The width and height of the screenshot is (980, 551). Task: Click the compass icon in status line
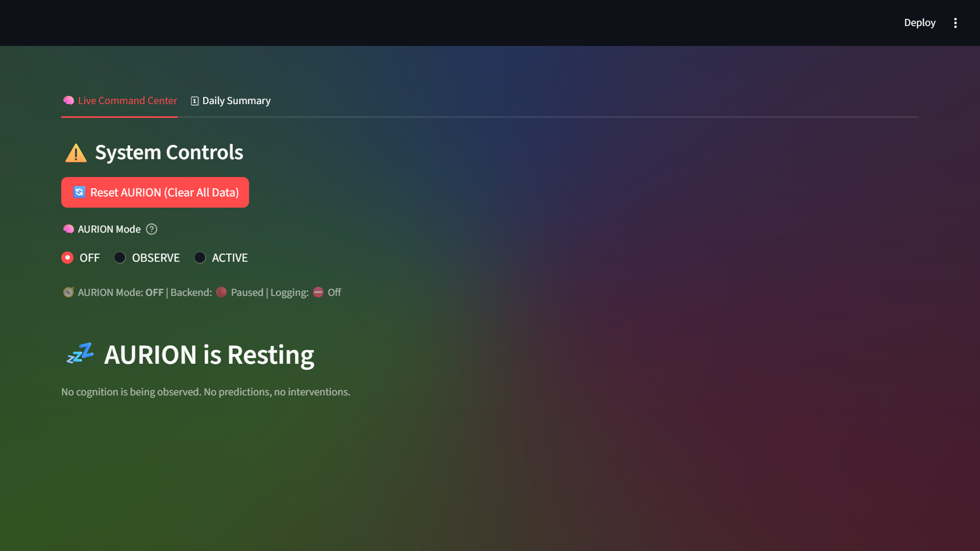click(68, 292)
